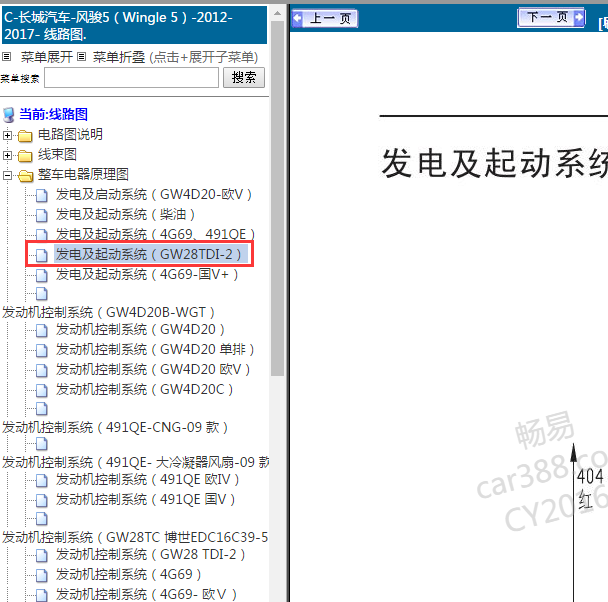Open 发动机控制系统（491QE 国V）entry

[146, 500]
